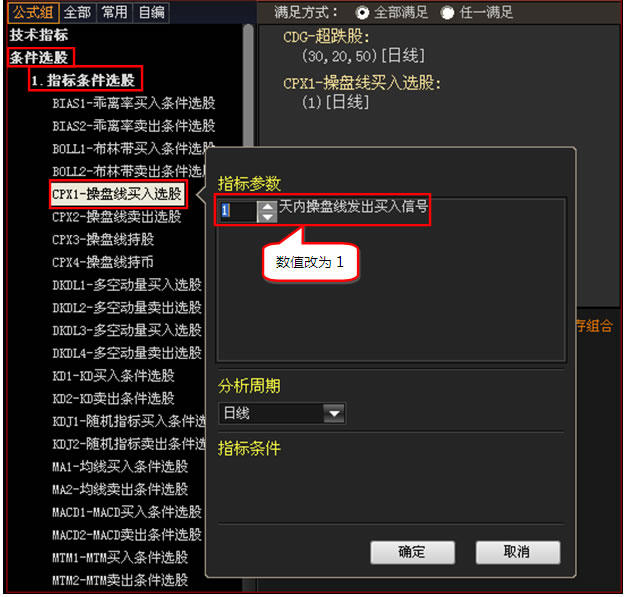Choose MACD1-MACD买入条件选股 formula
The height and width of the screenshot is (597, 625).
[x=127, y=512]
